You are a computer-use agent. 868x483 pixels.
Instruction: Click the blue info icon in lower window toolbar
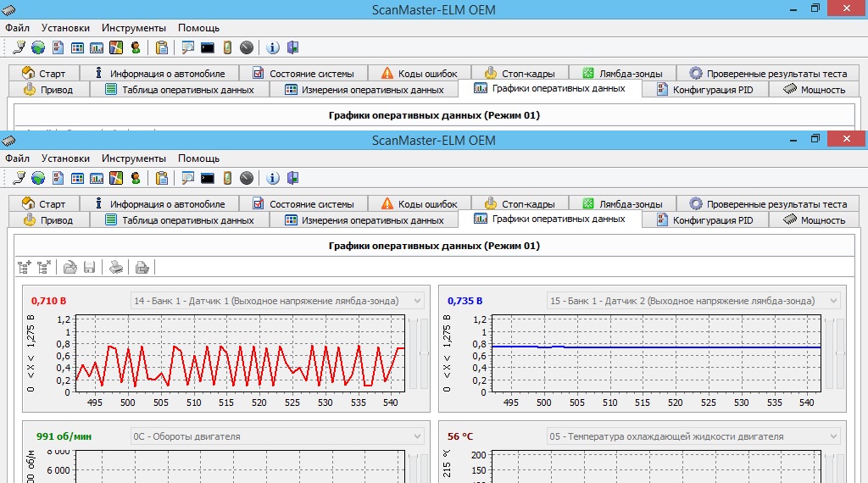(273, 178)
